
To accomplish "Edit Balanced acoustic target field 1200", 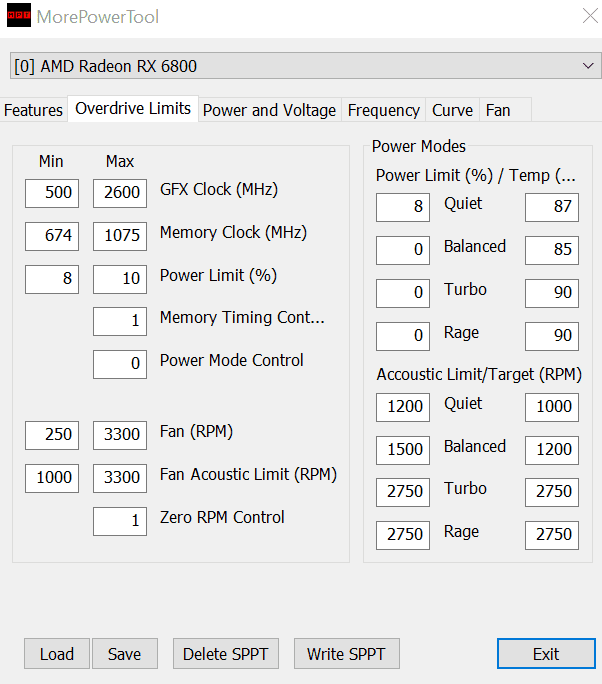I will (552, 450).
